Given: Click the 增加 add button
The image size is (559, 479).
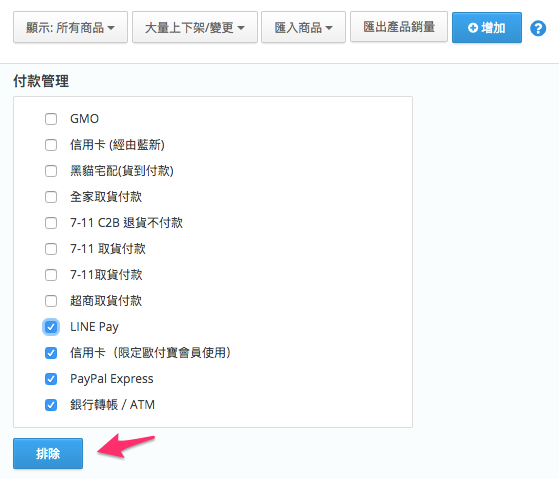Looking at the screenshot, I should [487, 27].
